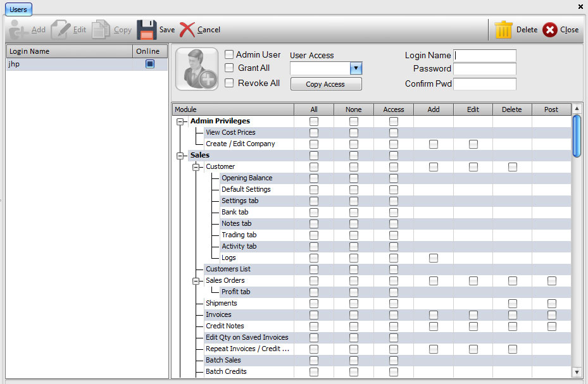The image size is (588, 384).
Task: Click the Copy Access button
Action: click(x=326, y=84)
